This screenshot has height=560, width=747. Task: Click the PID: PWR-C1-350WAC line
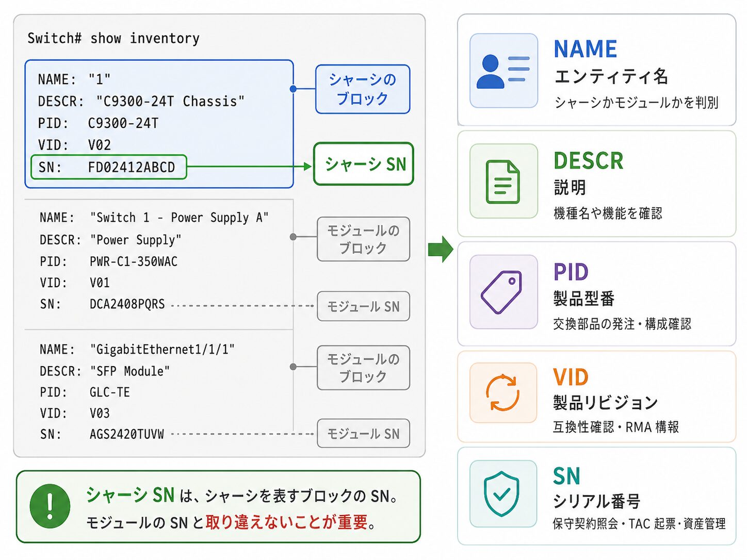pyautogui.click(x=108, y=261)
